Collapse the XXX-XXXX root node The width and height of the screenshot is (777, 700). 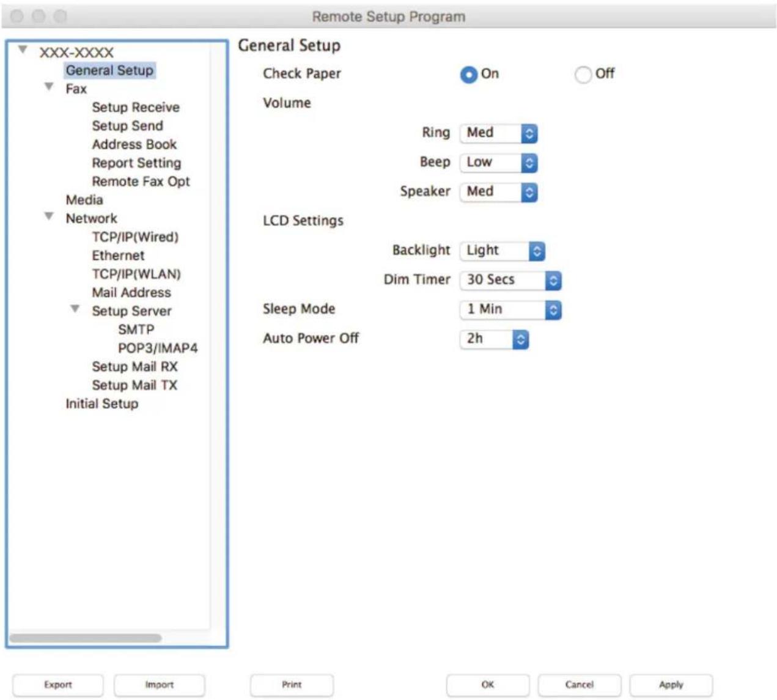[x=23, y=50]
